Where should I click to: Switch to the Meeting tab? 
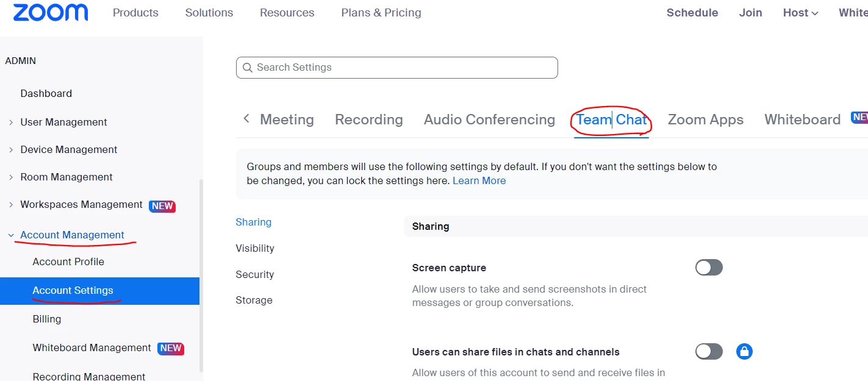287,119
